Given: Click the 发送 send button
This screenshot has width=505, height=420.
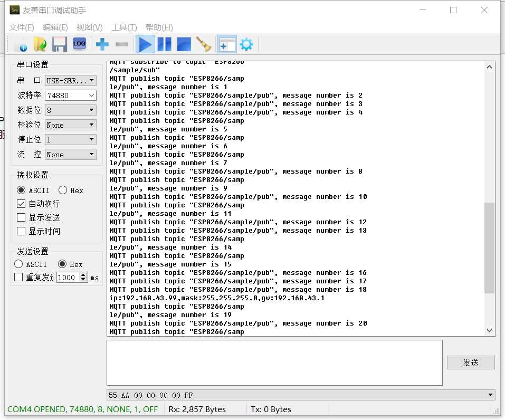Looking at the screenshot, I should point(470,362).
